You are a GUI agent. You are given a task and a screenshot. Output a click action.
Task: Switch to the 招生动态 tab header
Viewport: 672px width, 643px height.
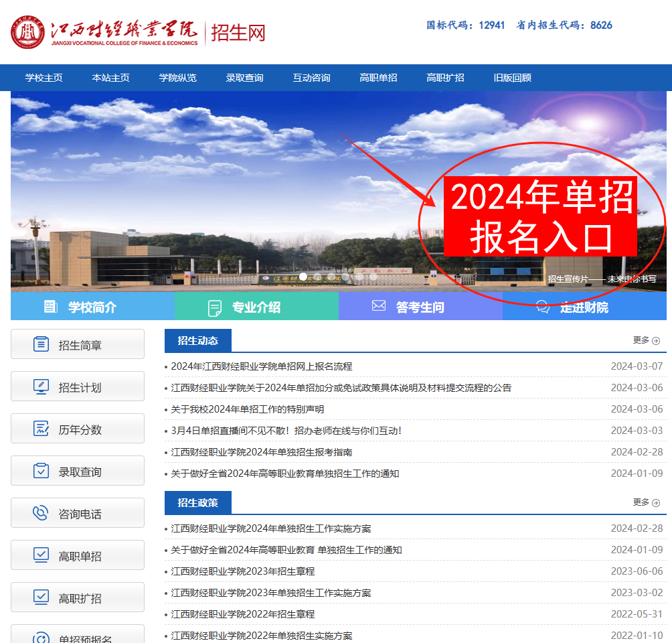[198, 340]
